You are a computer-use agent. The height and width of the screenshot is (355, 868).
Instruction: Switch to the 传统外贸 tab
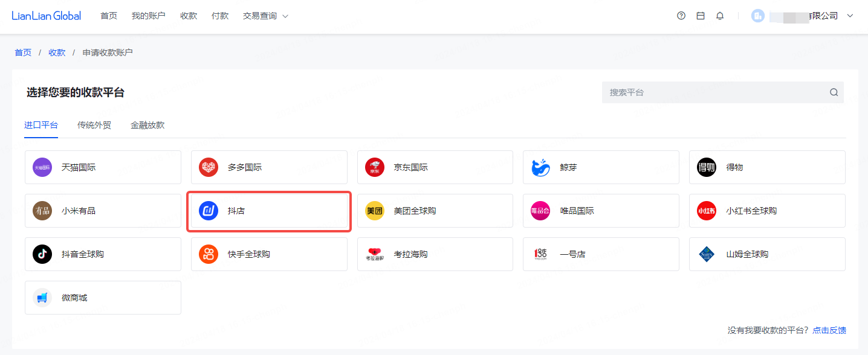point(94,125)
